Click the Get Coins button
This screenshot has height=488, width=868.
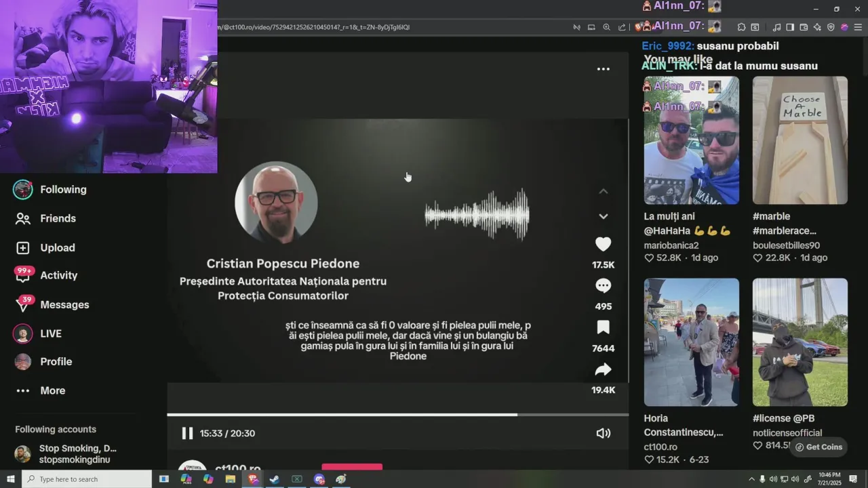point(818,447)
